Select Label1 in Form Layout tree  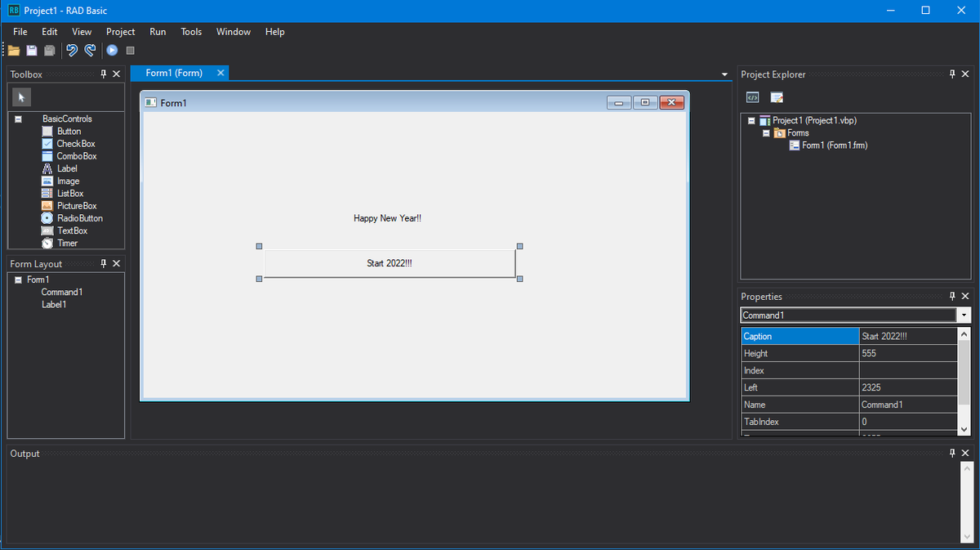pyautogui.click(x=54, y=305)
